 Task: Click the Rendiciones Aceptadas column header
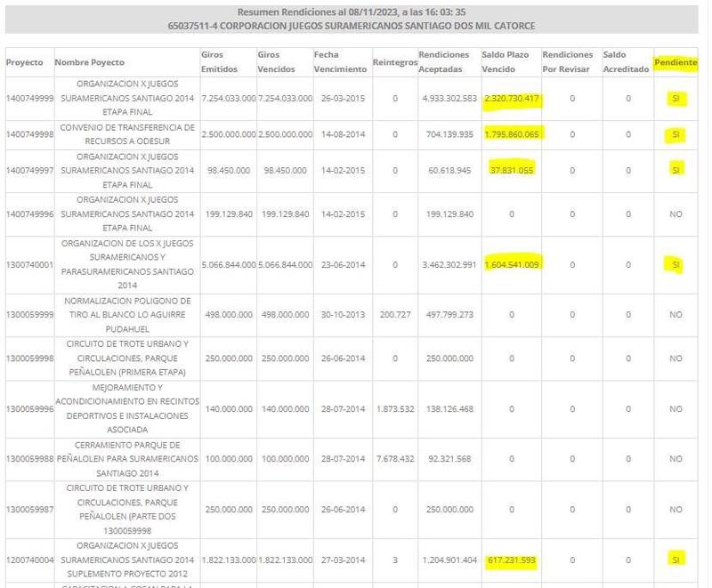coord(444,61)
